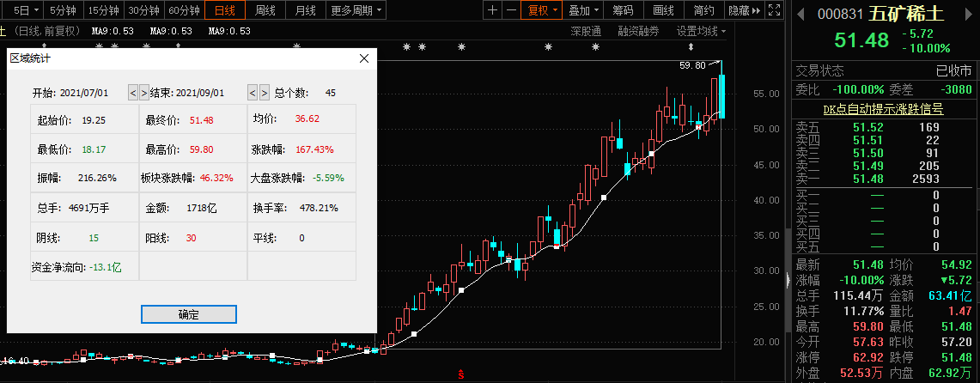The width and height of the screenshot is (980, 383).
Task: Click the minus zoom-out chart icon
Action: pyautogui.click(x=512, y=10)
